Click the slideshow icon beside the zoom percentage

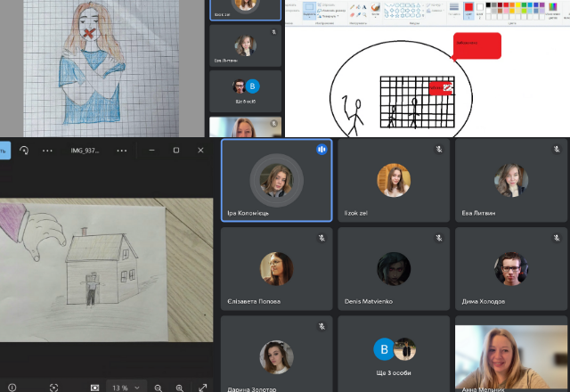point(94,388)
